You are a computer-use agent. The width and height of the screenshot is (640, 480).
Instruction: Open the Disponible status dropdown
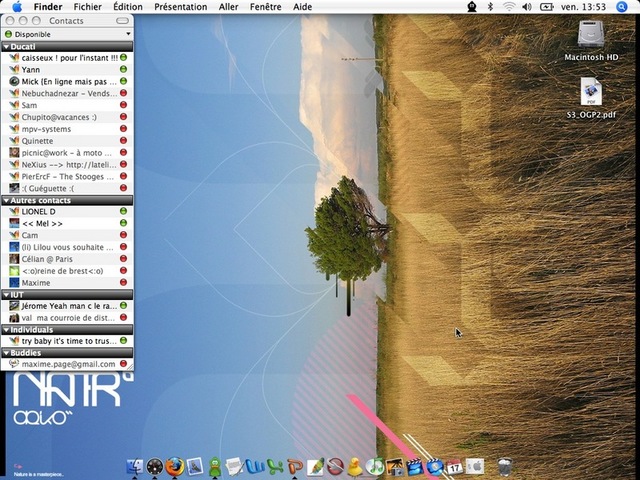[x=67, y=33]
